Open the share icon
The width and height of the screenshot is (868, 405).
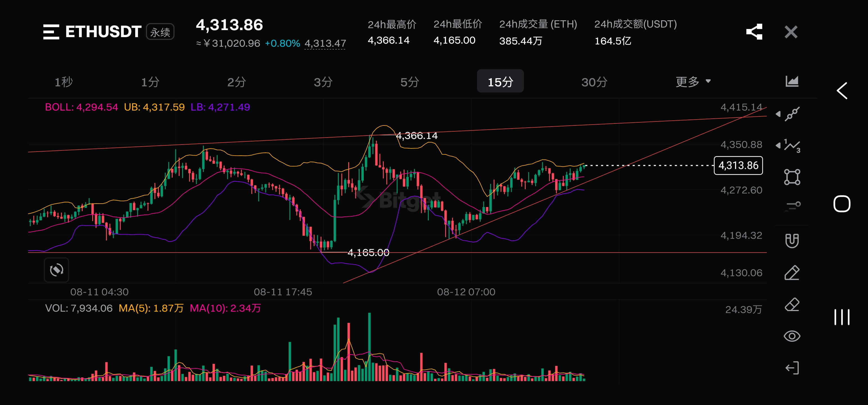coord(754,32)
